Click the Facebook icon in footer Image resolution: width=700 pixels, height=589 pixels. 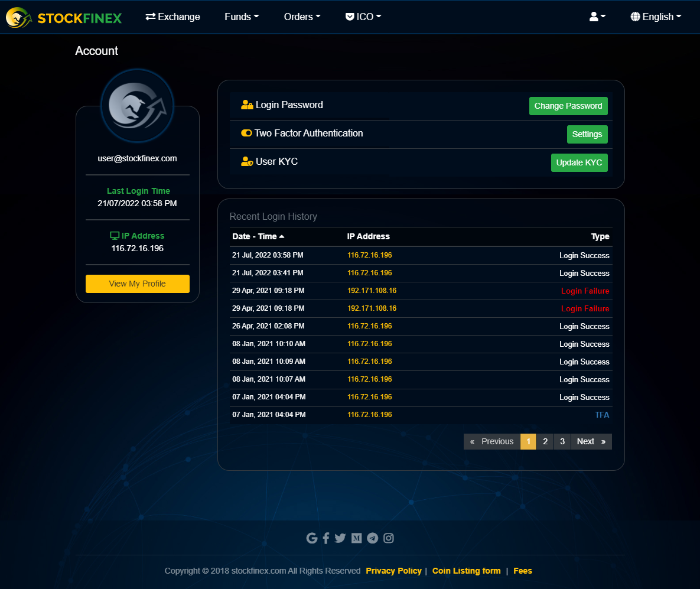pos(326,538)
